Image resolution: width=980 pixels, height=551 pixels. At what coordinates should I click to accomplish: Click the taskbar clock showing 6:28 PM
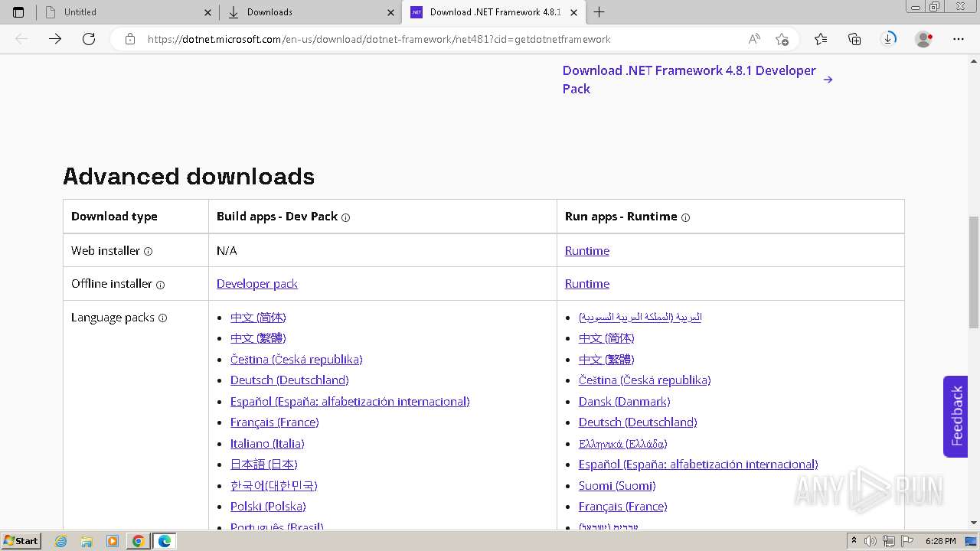940,541
